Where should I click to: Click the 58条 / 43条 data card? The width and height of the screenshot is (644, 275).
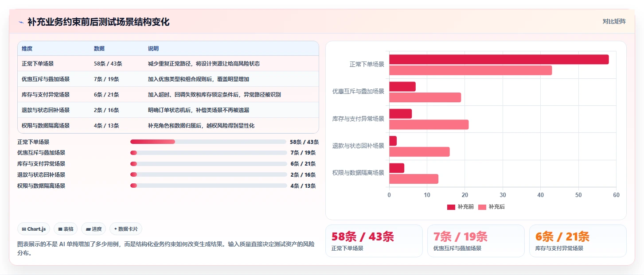pyautogui.click(x=374, y=241)
